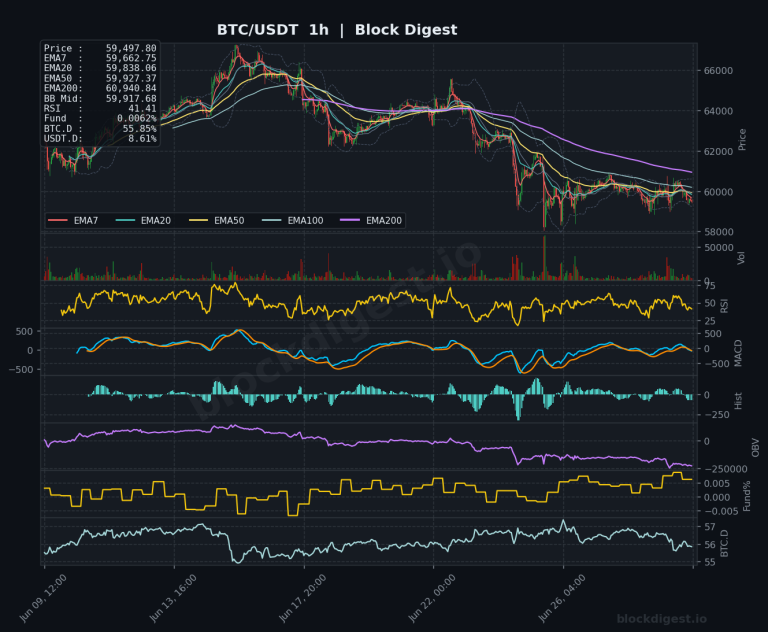Screen dimensions: 768x632
Task: Click the purple EMA200 legend swatch
Action: (x=350, y=220)
